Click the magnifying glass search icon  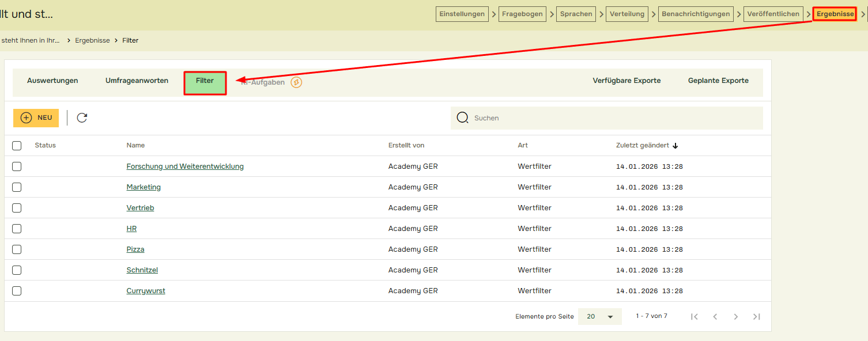pos(462,118)
